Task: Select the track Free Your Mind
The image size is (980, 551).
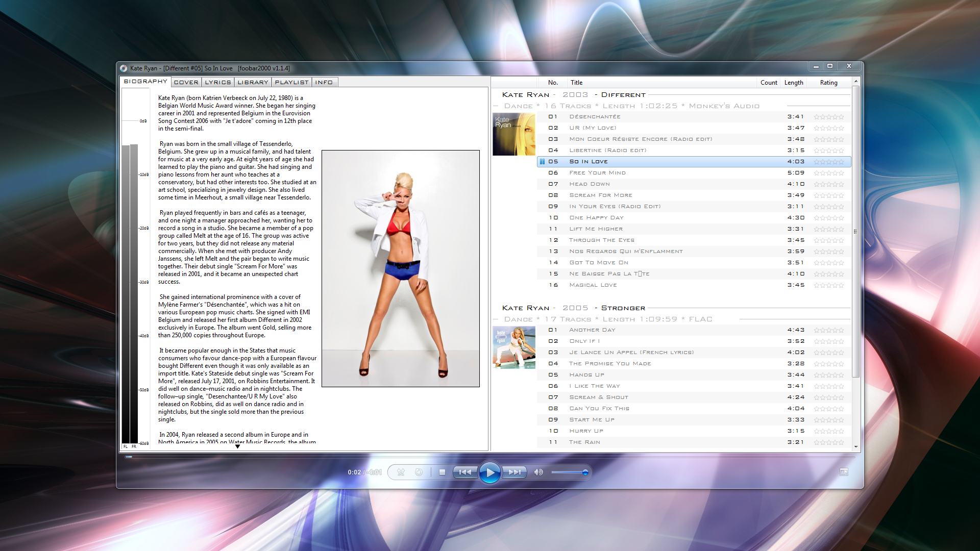Action: pyautogui.click(x=694, y=173)
